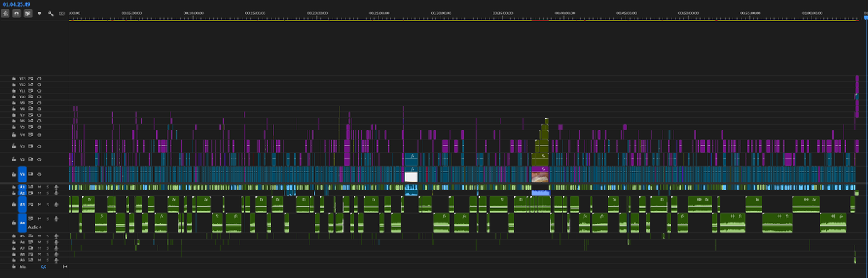Click the Mix track volume value 0,0
Screen dimensions: 868x278
click(43, 266)
